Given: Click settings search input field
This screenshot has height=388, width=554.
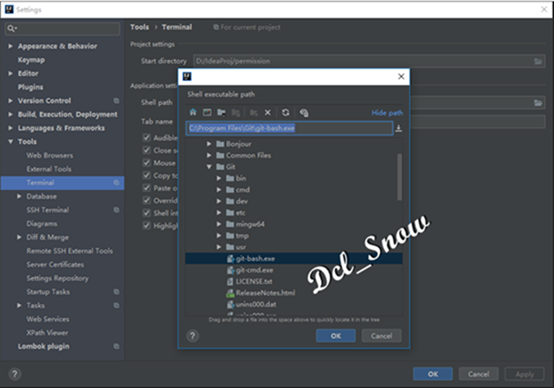Looking at the screenshot, I should [x=63, y=28].
